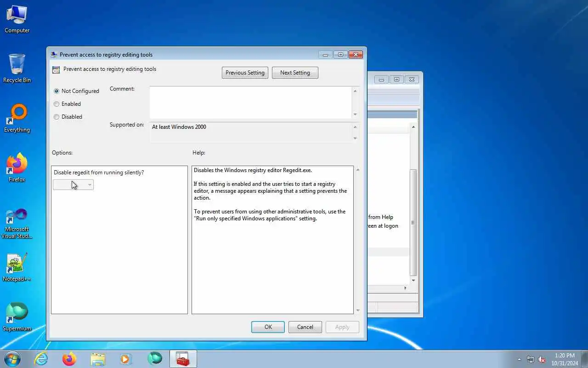Image resolution: width=588 pixels, height=368 pixels.
Task: Open Firefox from the taskbar
Action: coord(69,359)
